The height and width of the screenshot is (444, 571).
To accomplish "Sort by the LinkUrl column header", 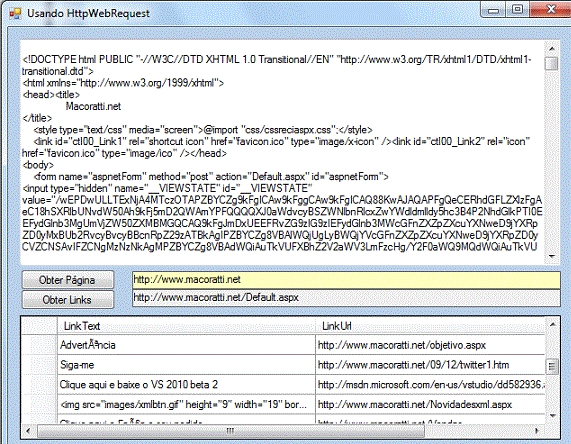I will click(430, 326).
